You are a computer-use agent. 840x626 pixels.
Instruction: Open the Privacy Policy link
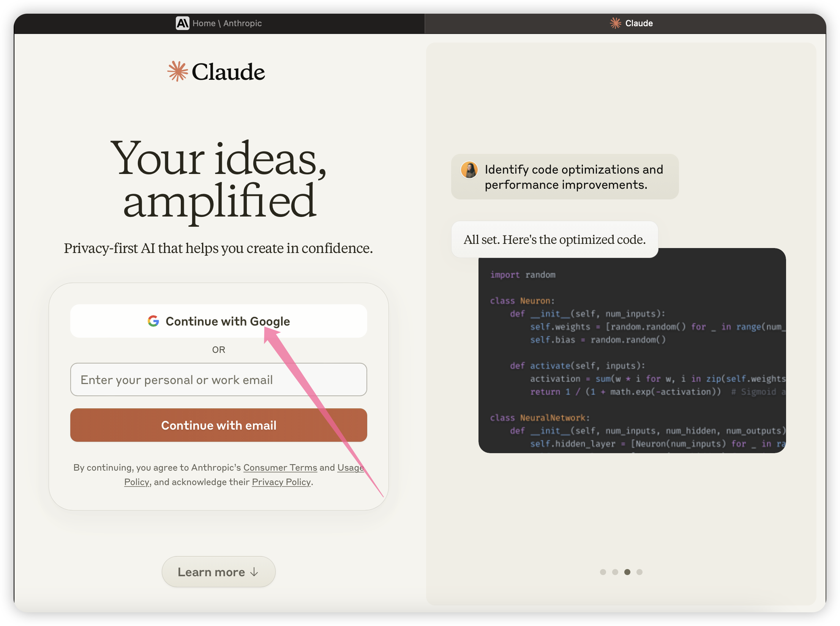[281, 482]
